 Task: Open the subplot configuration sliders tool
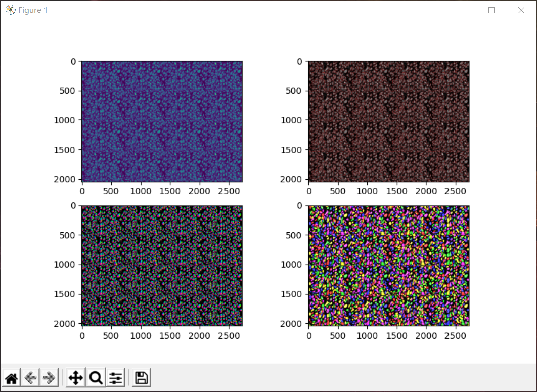[x=115, y=377]
